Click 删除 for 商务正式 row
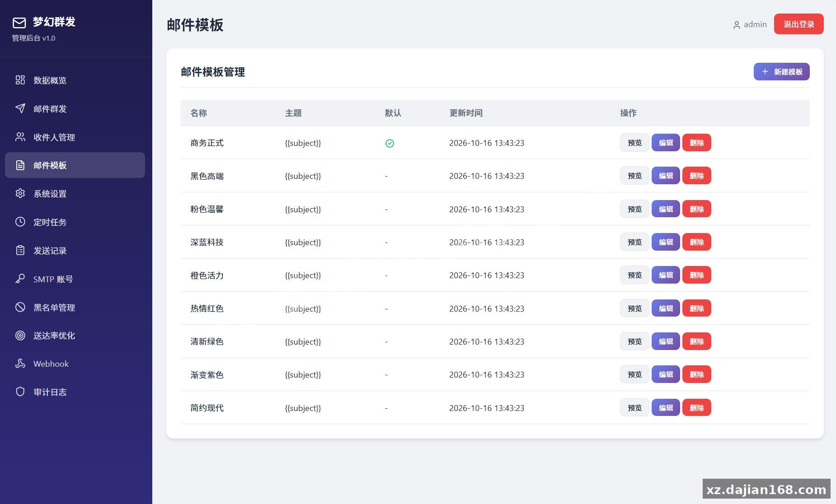The width and height of the screenshot is (836, 504). 696,143
